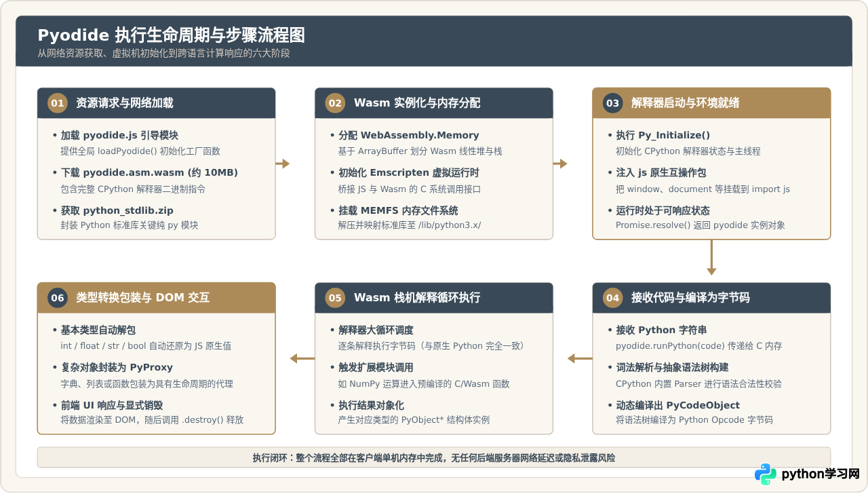Select '下载 pyodide.asm.wasm (约 10MB)' bullet
This screenshot has height=494, width=868.
coord(145,172)
